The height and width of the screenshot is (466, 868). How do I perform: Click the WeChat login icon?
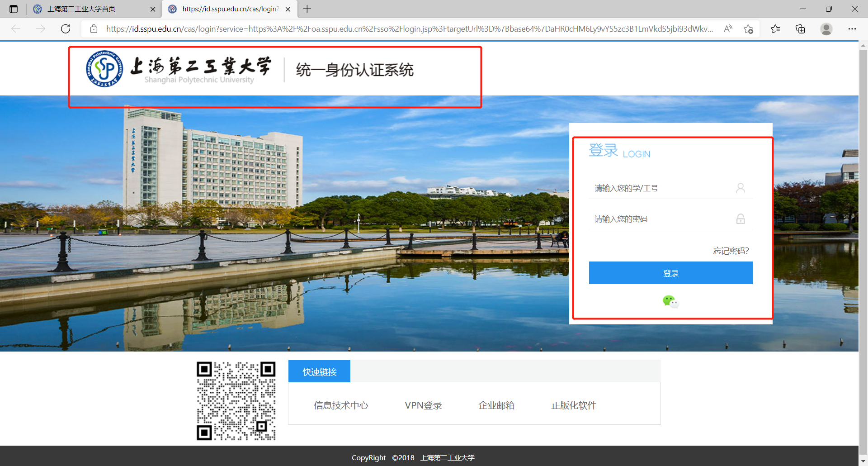point(670,301)
